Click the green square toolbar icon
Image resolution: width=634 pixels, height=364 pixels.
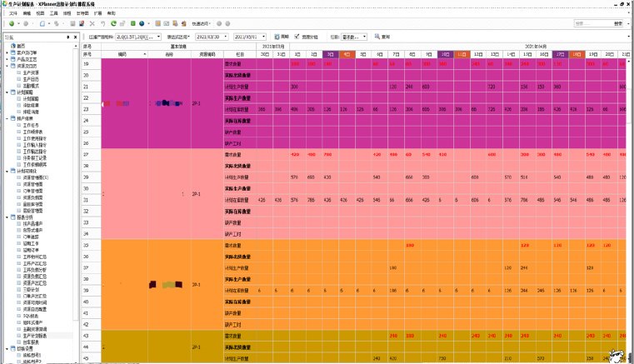pos(132,24)
